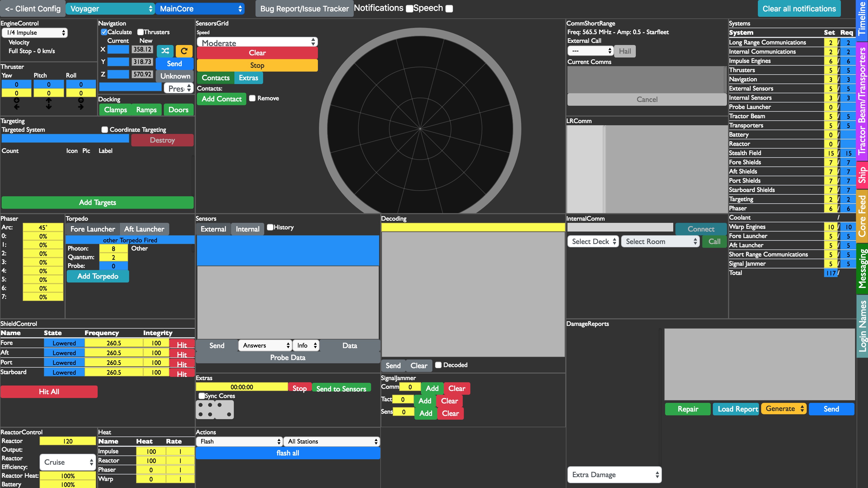The width and height of the screenshot is (868, 488).
Task: Click the circled down arrow under Yaw
Action: pyautogui.click(x=17, y=100)
